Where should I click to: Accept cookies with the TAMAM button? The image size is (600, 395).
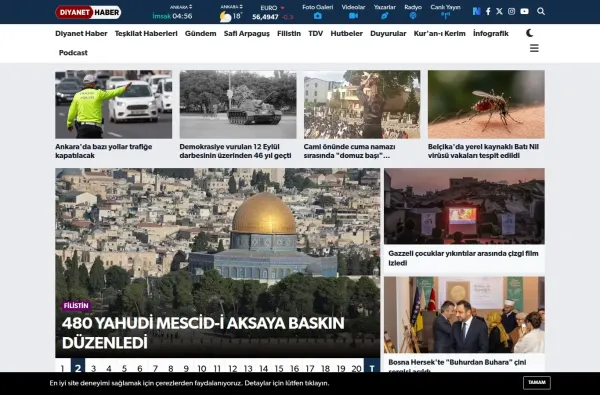[537, 383]
